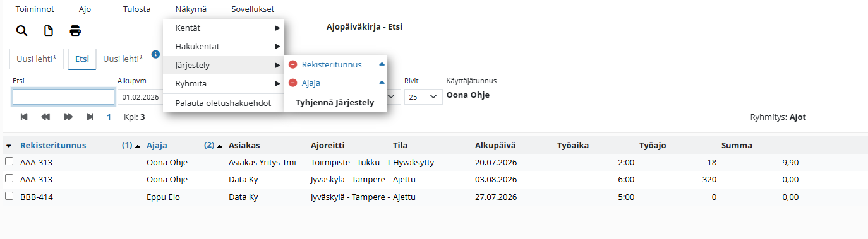Open the Järjestely submenu item
Screen dimensions: 868x239
pyautogui.click(x=223, y=65)
